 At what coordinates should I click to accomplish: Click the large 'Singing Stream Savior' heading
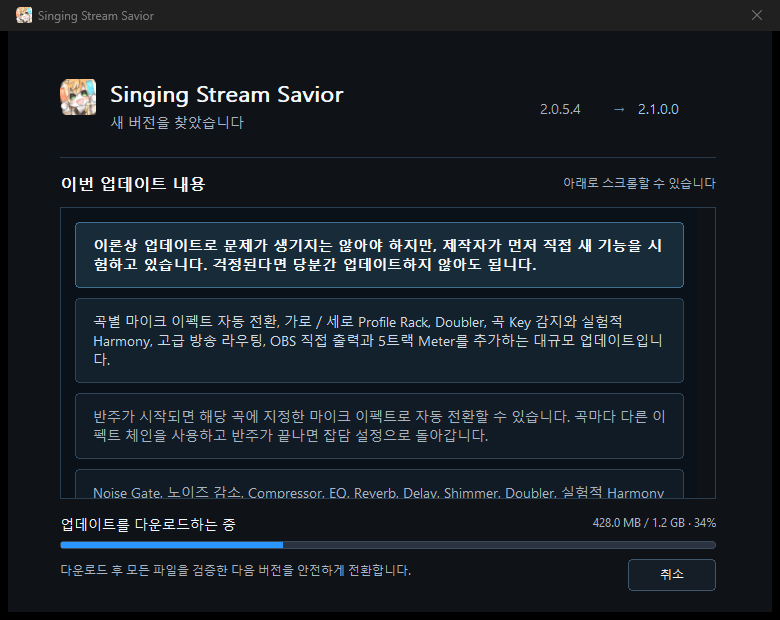[x=227, y=95]
